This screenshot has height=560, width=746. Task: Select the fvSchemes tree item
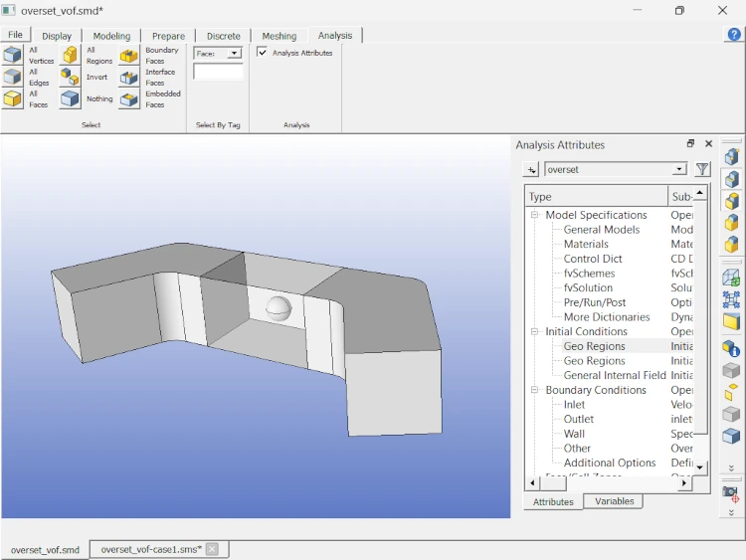[589, 274]
